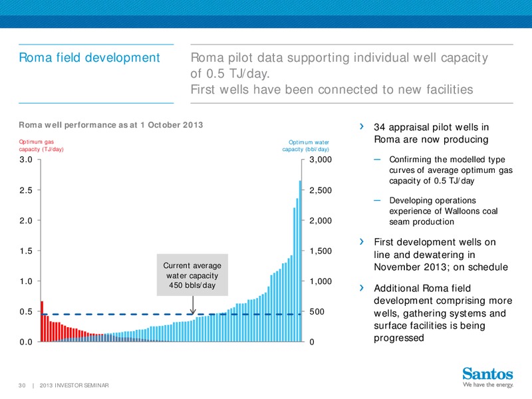
Task: Click the dashed blue average capacity line
Action: 172,314
